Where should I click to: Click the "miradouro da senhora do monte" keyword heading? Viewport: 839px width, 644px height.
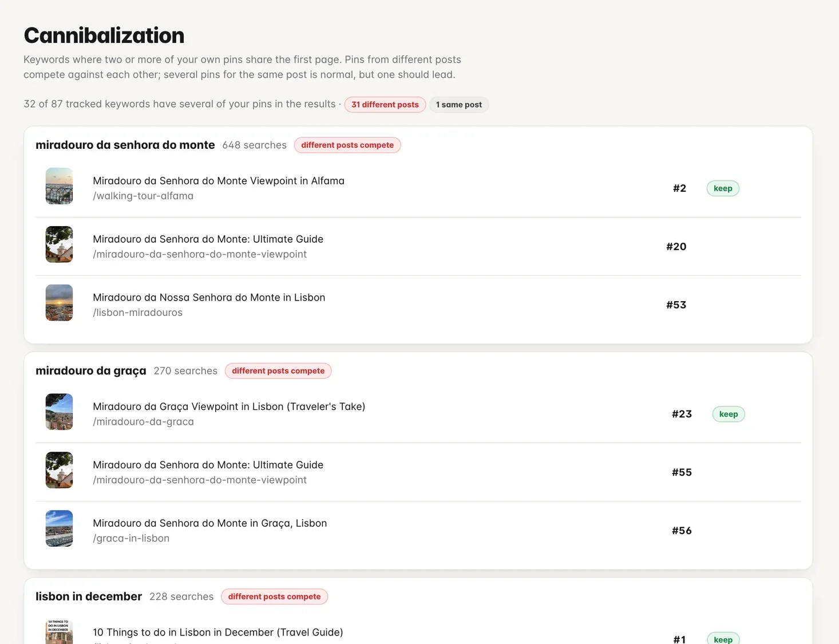pyautogui.click(x=125, y=145)
